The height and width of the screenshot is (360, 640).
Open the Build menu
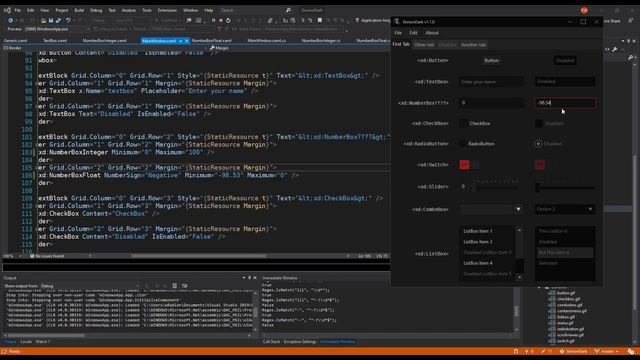tap(79, 10)
